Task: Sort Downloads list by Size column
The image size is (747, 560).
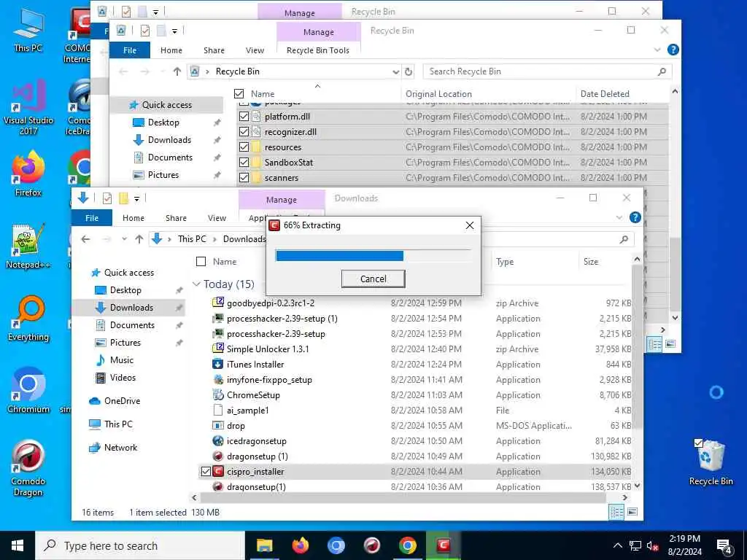Action: pos(591,262)
